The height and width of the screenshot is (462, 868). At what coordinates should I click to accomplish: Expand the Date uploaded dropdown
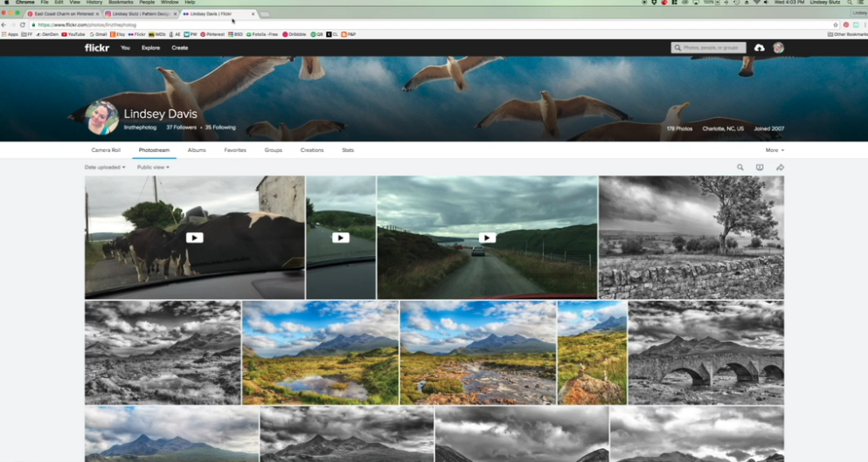tap(105, 167)
